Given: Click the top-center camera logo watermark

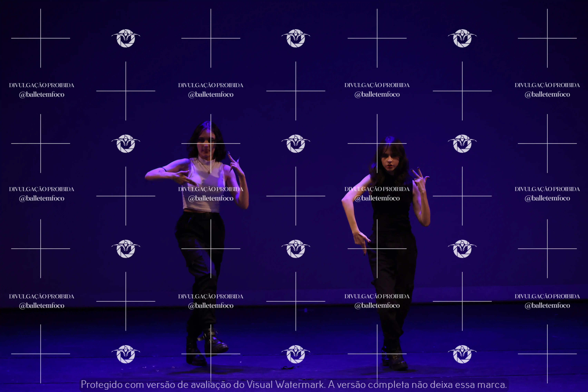Looking at the screenshot, I should 296,38.
